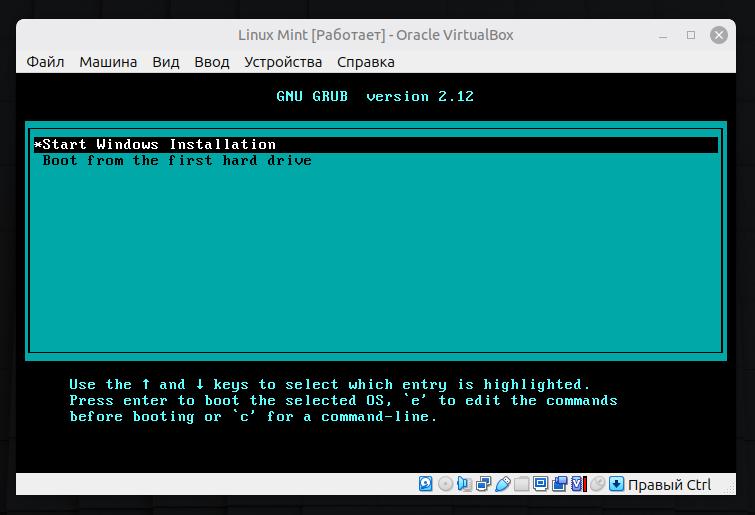755x515 pixels.
Task: Click the GNU GRUB version 2.12 header
Action: point(375,96)
